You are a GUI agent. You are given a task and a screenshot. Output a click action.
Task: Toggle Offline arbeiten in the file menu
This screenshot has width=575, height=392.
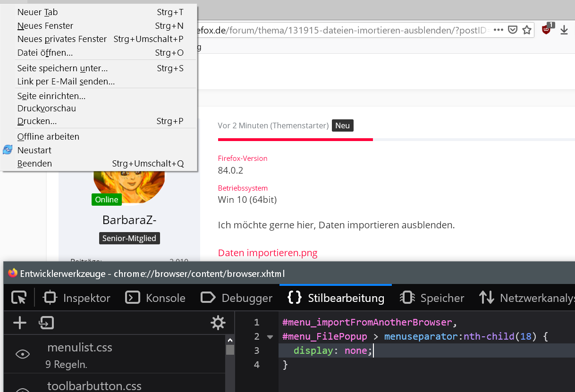click(x=48, y=137)
